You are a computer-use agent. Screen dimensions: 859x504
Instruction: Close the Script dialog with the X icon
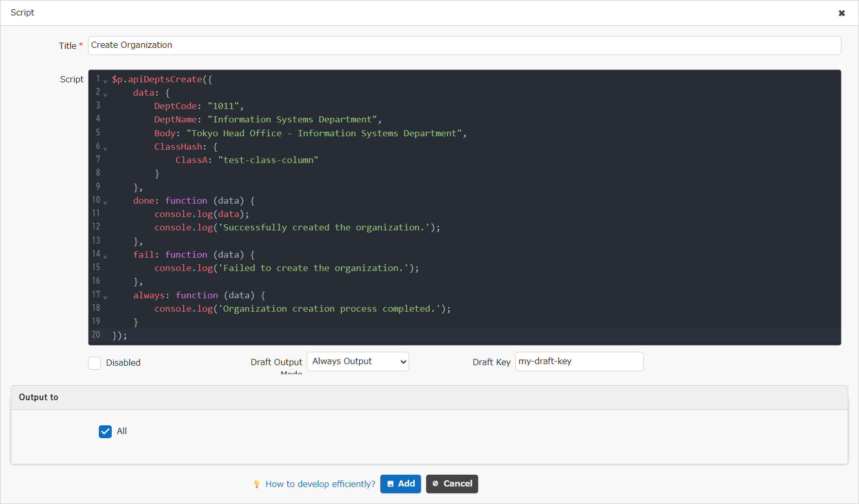842,13
